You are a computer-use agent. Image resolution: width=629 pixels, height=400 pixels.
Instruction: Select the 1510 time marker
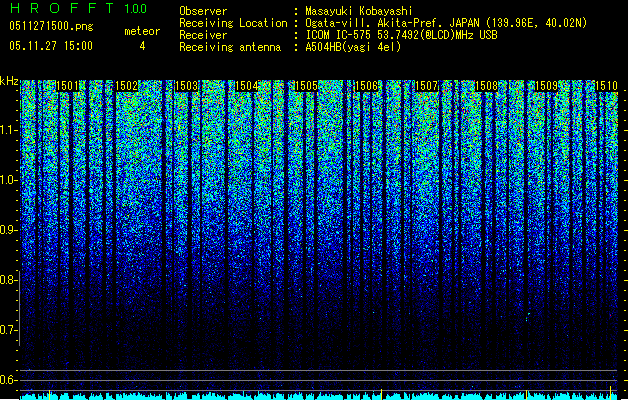[606, 86]
